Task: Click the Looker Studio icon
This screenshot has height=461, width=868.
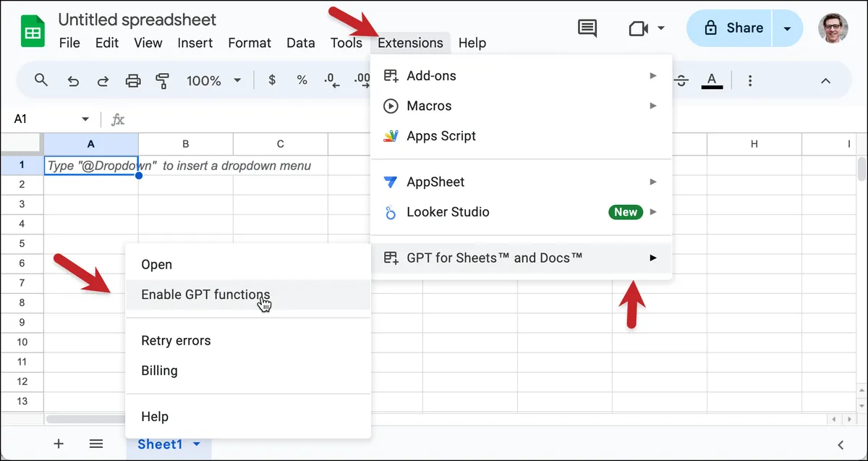Action: pyautogui.click(x=391, y=212)
